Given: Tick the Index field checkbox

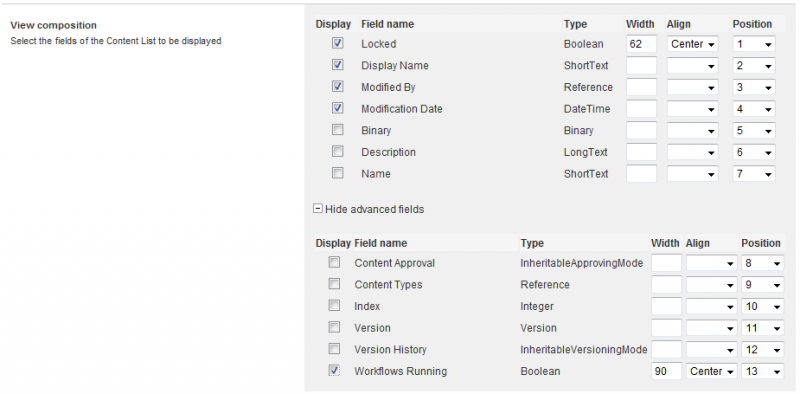Looking at the screenshot, I should click(x=334, y=306).
